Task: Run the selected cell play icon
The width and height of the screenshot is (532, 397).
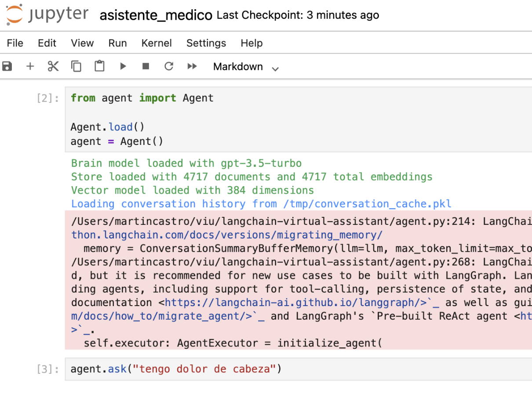Action: tap(123, 66)
